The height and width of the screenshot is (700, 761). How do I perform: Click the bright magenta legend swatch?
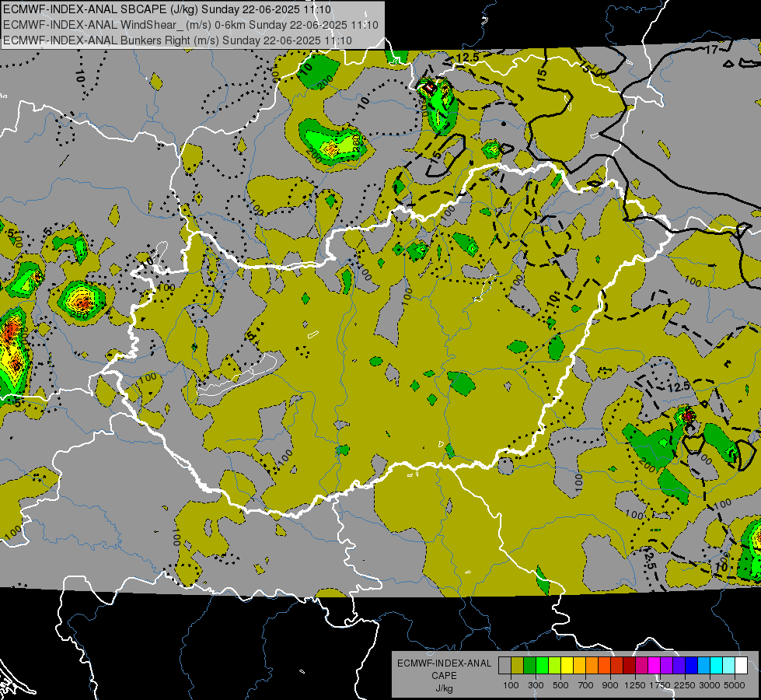tap(655, 666)
